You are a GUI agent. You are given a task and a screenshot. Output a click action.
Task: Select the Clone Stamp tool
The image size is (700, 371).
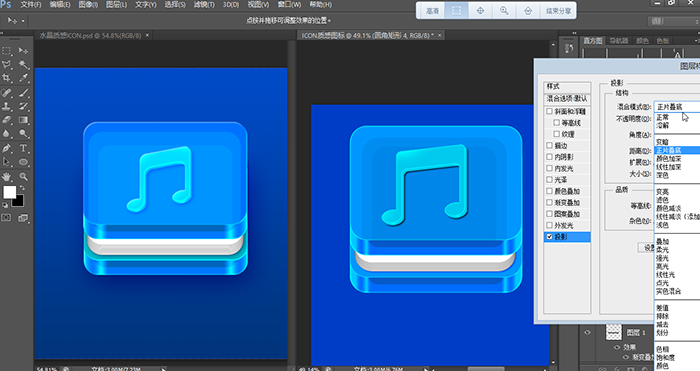[7, 106]
